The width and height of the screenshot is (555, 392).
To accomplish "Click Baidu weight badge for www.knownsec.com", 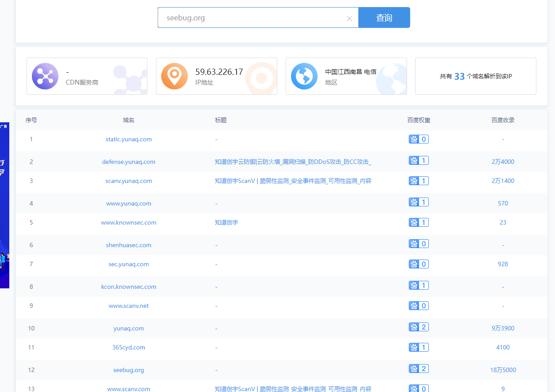I will click(419, 222).
